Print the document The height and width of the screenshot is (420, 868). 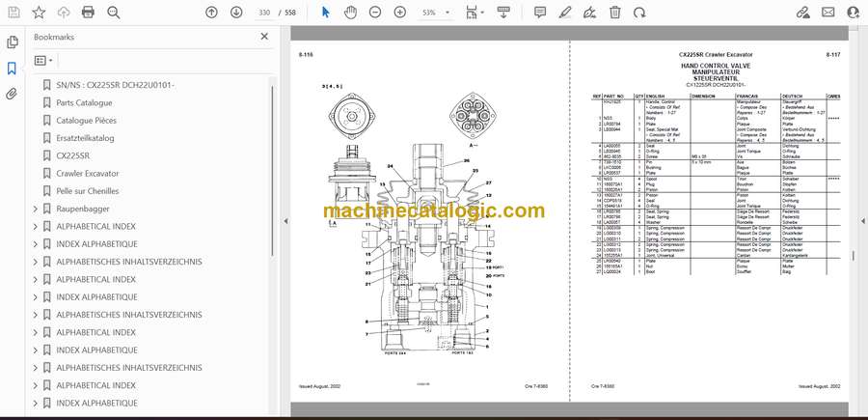88,13
